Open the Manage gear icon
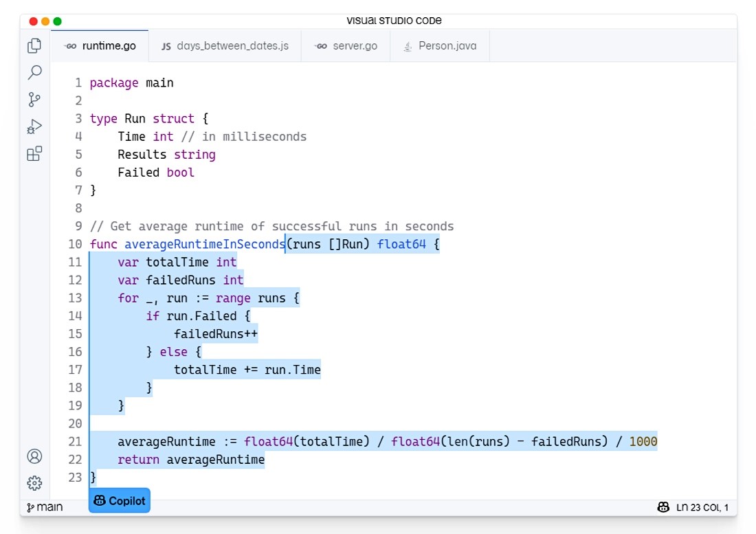This screenshot has height=534, width=756. click(34, 483)
